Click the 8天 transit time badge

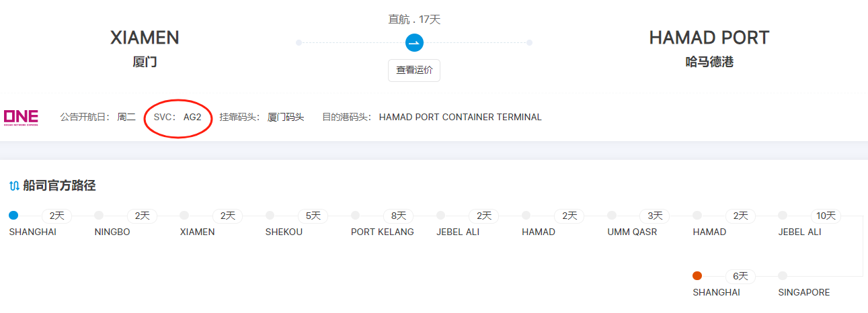[399, 216]
